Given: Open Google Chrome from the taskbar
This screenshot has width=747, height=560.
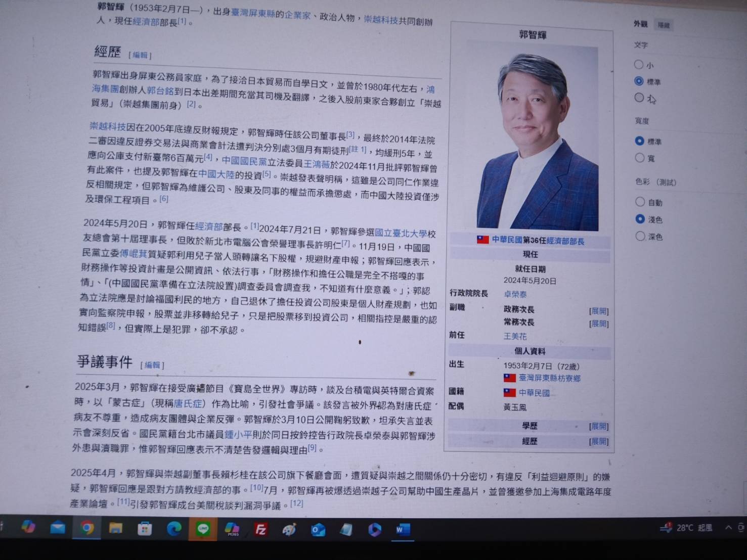Looking at the screenshot, I should pyautogui.click(x=87, y=528).
